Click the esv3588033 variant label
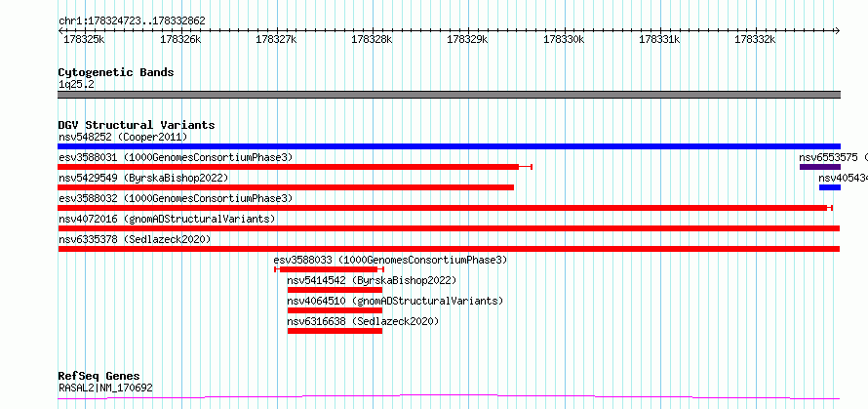This screenshot has width=868, height=409. click(x=390, y=260)
